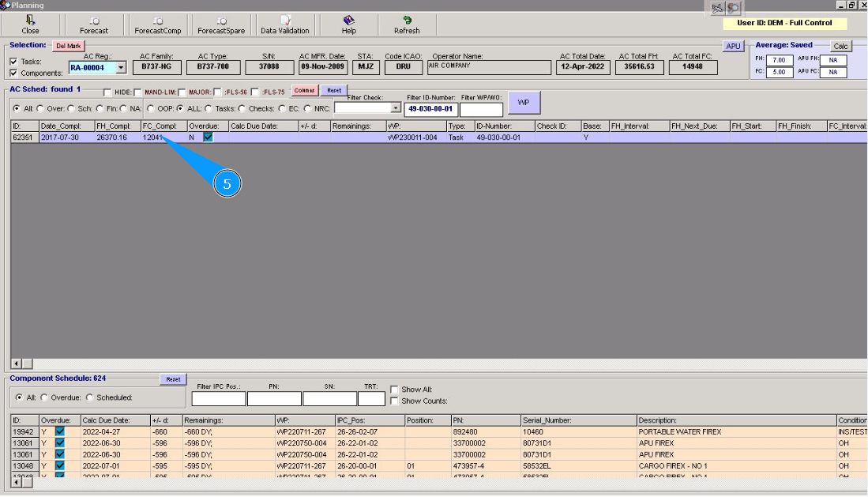Image resolution: width=868 pixels, height=497 pixels.
Task: Open the Forecast tool
Action: pos(94,24)
